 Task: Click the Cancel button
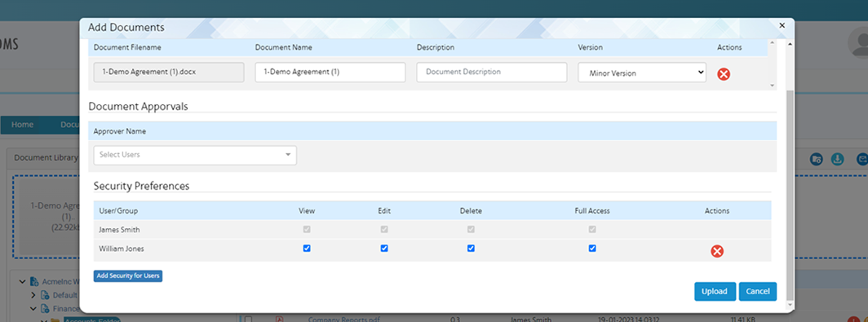click(x=758, y=292)
